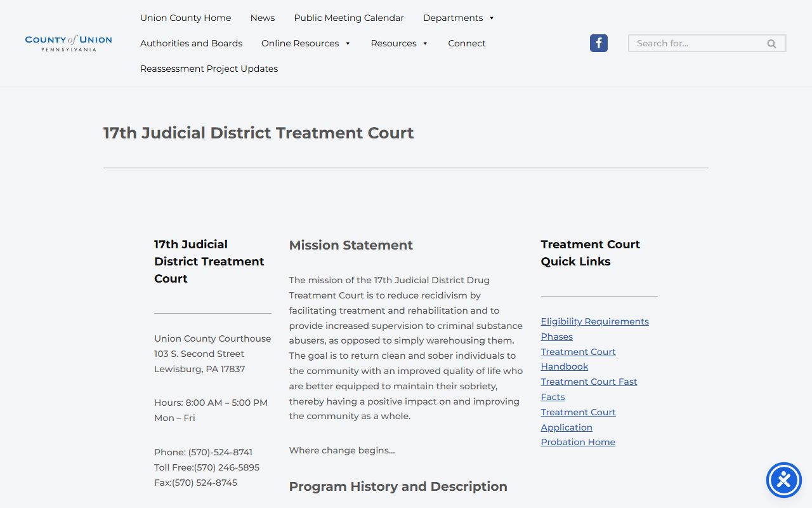This screenshot has height=508, width=812.
Task: Click the 'Program History and Description' heading
Action: pos(398,486)
